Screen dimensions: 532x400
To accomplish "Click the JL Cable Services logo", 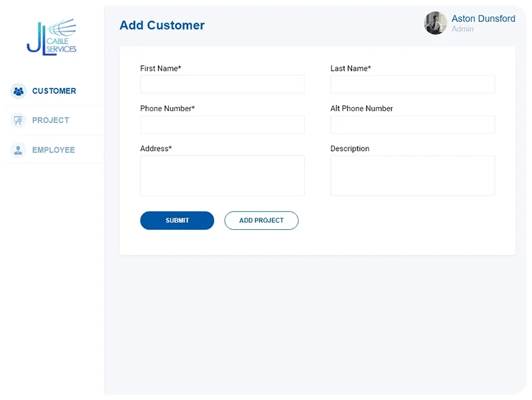I will tap(51, 37).
